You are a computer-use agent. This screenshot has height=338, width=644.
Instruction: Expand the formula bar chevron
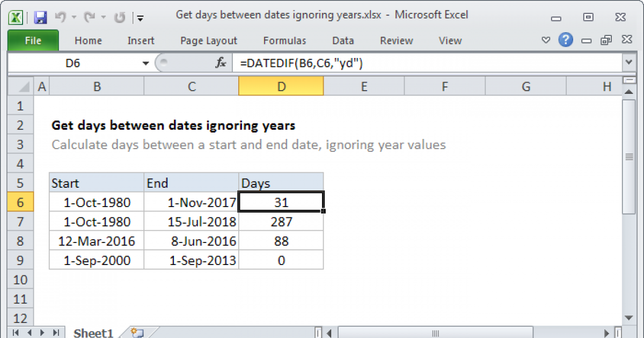point(629,63)
